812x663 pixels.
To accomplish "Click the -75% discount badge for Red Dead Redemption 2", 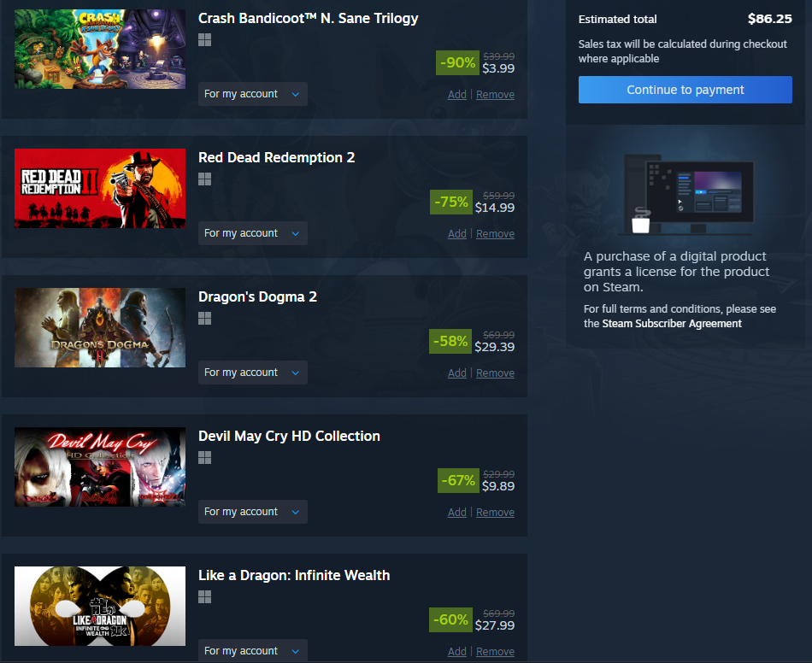I will 450,202.
